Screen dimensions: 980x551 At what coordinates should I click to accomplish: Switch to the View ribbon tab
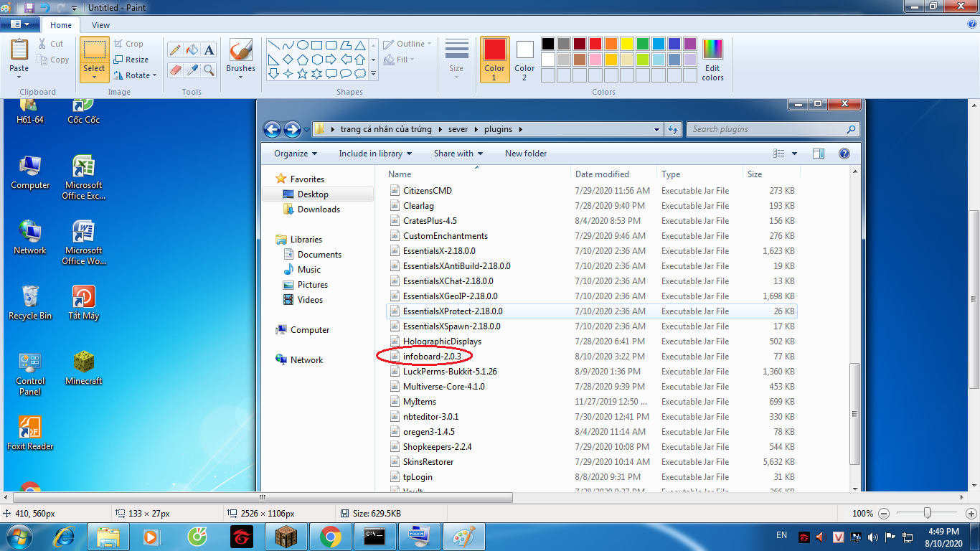pos(101,25)
